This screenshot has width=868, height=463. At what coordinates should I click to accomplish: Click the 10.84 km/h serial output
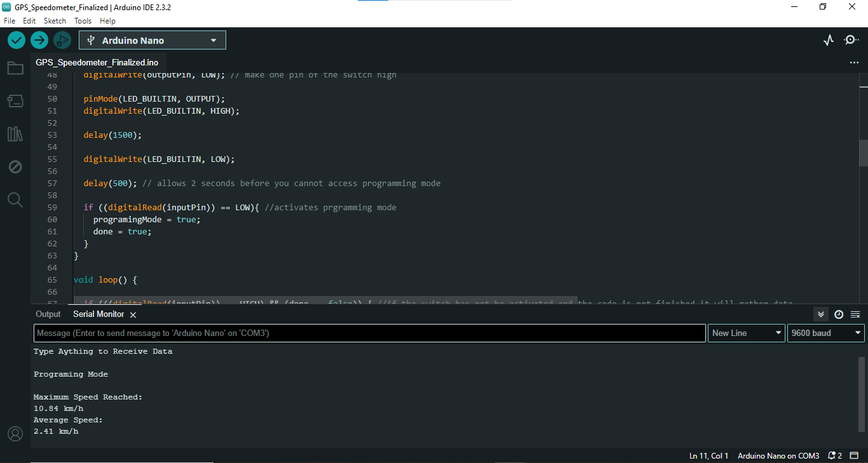58,408
